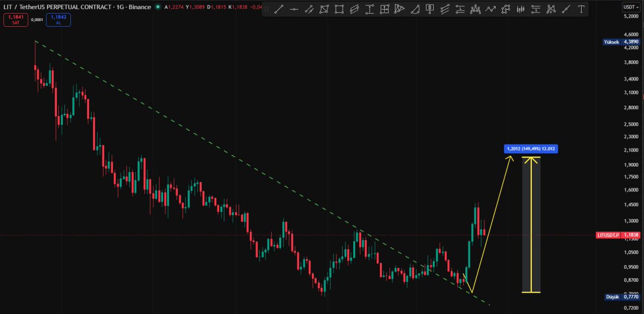This screenshot has width=644, height=314.
Task: Click the Yüksek 4,3890 high label
Action: click(623, 41)
